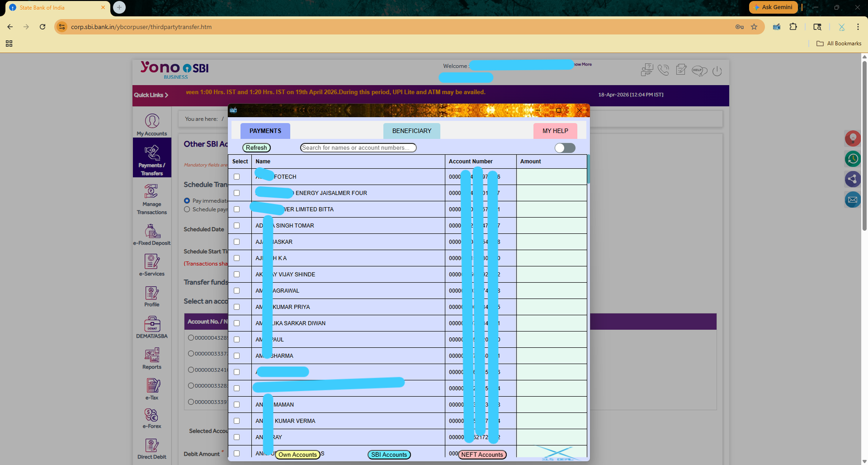Open the Chrome three-dot menu

pos(858,27)
